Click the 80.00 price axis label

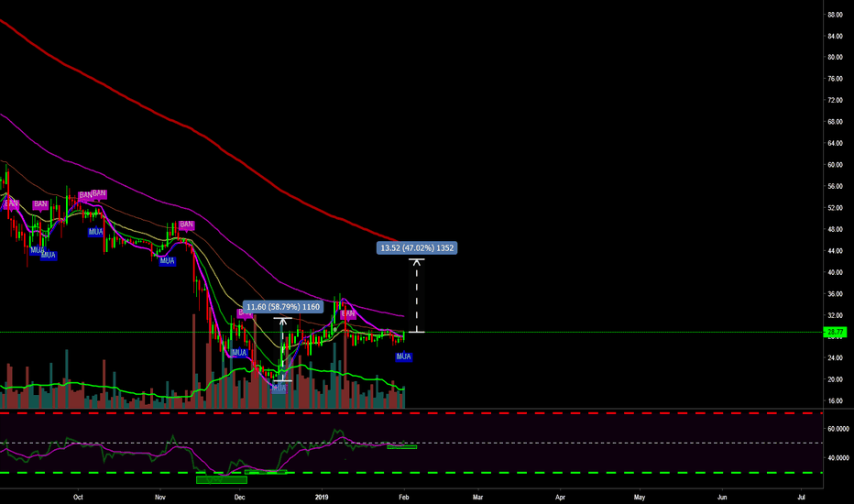835,57
